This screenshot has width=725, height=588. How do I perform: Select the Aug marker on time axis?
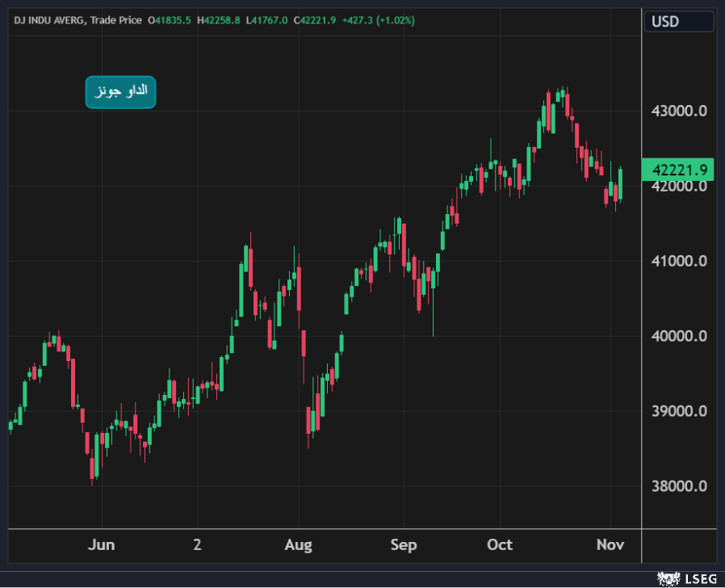[299, 544]
